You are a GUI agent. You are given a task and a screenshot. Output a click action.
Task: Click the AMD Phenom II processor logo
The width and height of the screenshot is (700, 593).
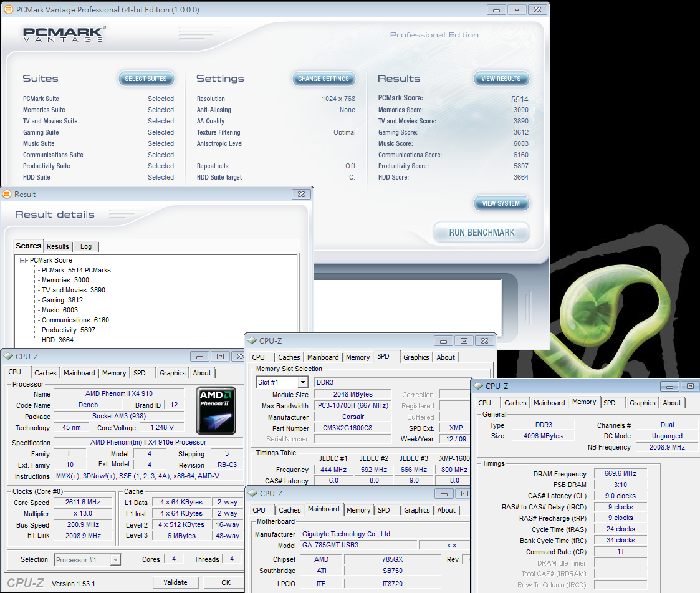coord(216,411)
